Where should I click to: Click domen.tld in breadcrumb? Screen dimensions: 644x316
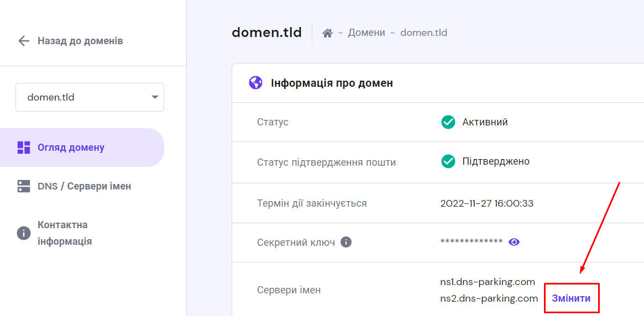tap(423, 33)
